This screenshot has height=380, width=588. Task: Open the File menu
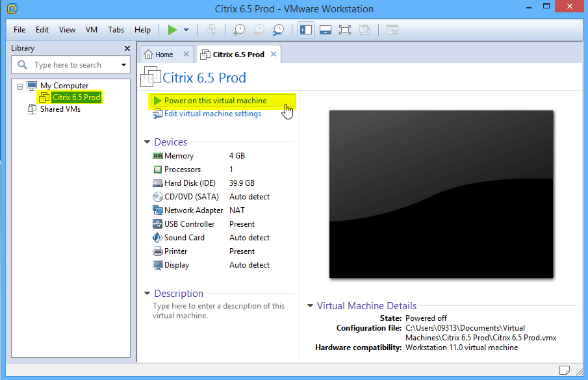pos(19,30)
